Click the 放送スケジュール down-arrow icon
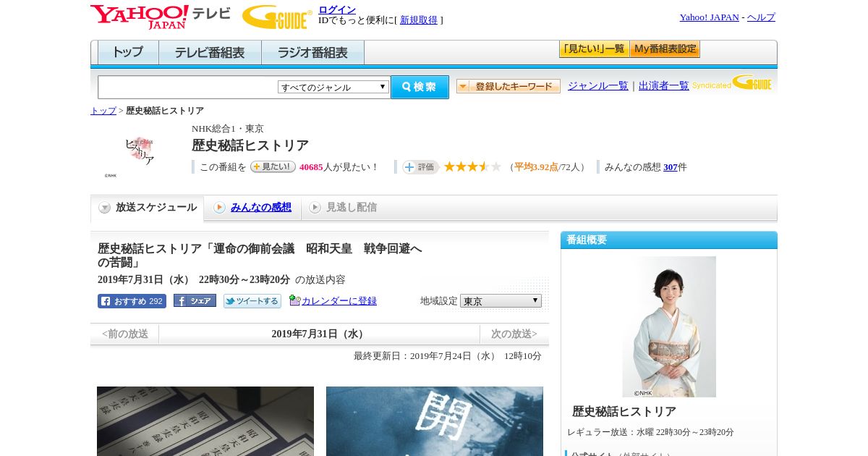Image resolution: width=868 pixels, height=456 pixels. click(x=105, y=208)
